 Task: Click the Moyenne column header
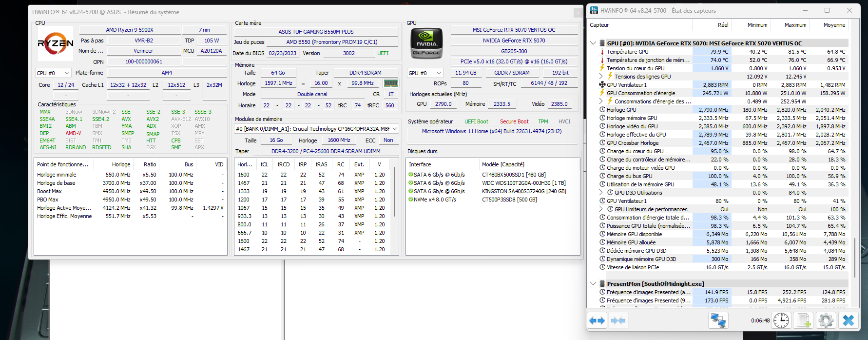pyautogui.click(x=834, y=25)
